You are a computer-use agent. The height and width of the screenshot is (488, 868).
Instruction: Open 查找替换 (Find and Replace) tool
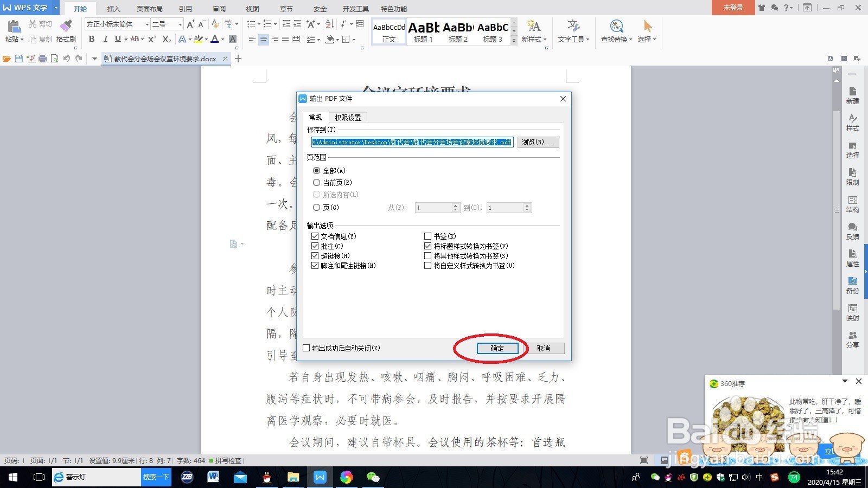tap(616, 31)
